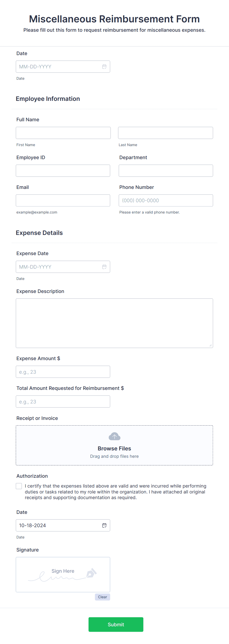Click the Email input under Employee Information
The width and height of the screenshot is (229, 644).
click(x=63, y=200)
